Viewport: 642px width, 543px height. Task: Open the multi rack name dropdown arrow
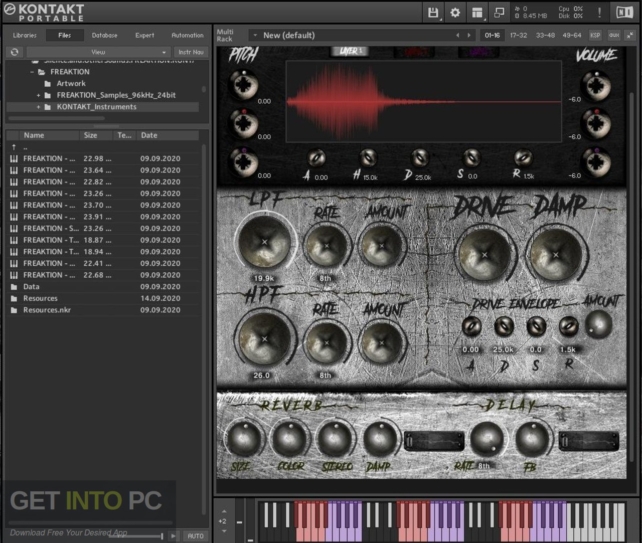[x=255, y=36]
